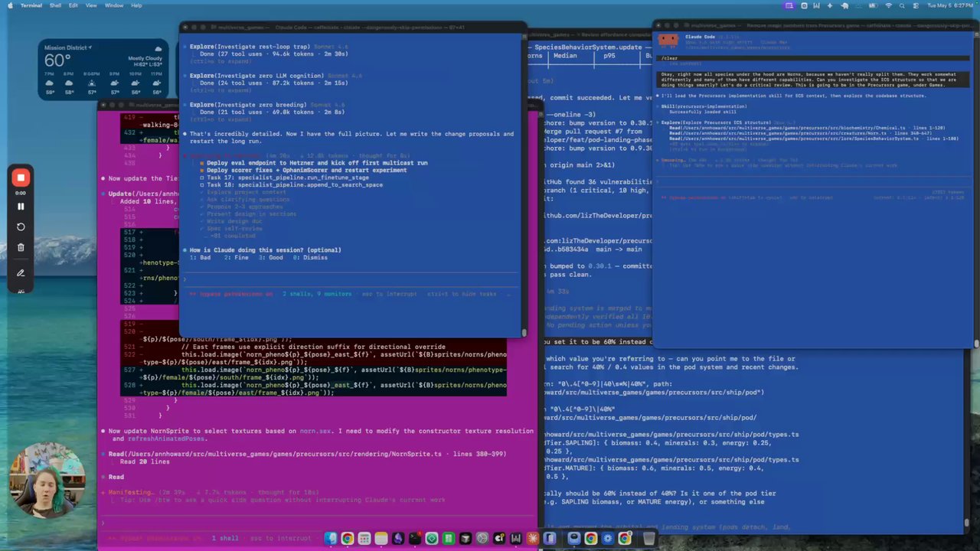Click the 'norn.sex' reference in the magenta terminal

pos(314,431)
